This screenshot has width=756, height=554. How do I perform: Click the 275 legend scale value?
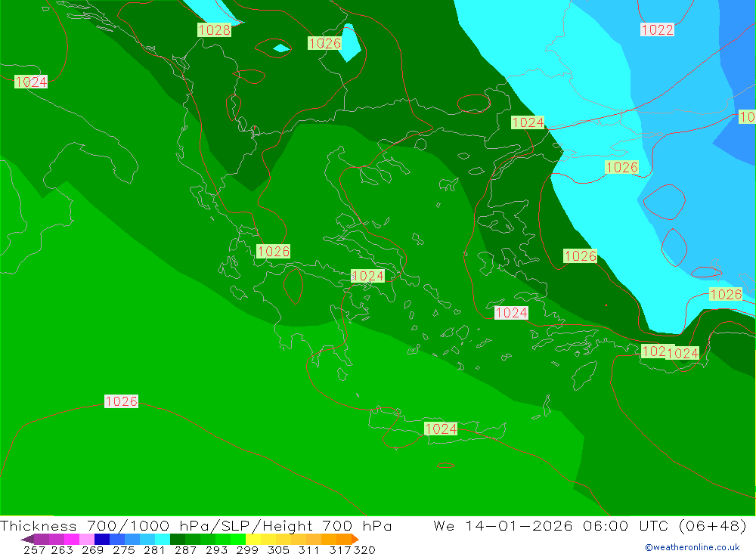[x=123, y=549]
